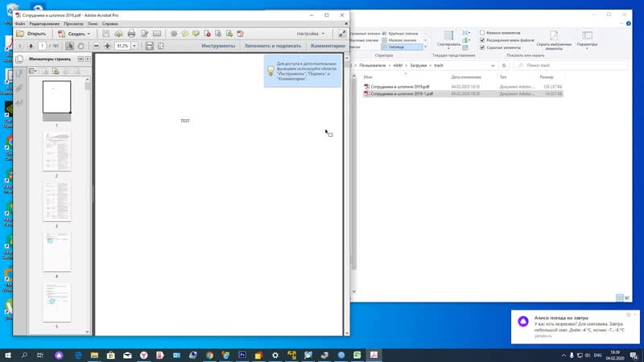Click the scrolling page mode icon

click(150, 46)
